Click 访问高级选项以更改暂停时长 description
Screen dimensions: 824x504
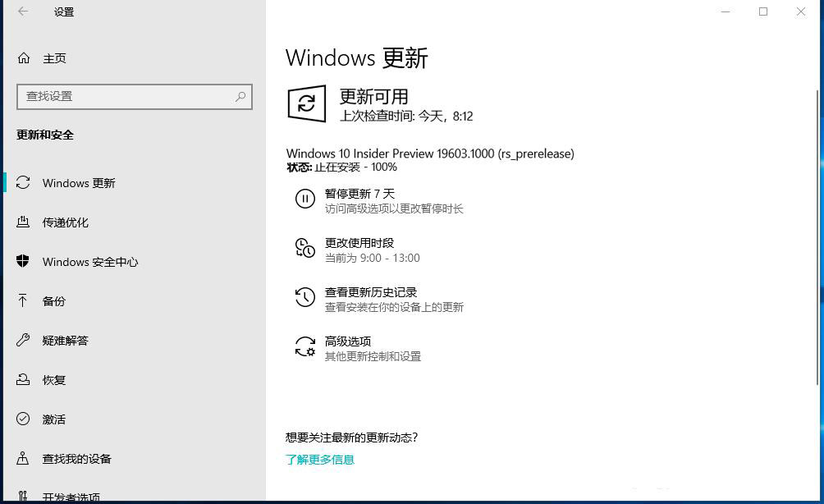tap(394, 208)
